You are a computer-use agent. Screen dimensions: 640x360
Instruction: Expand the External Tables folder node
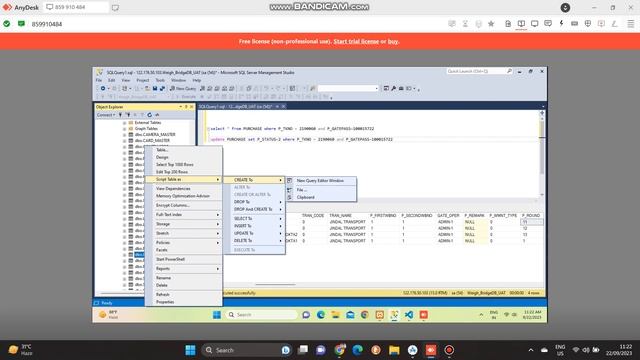pos(124,123)
